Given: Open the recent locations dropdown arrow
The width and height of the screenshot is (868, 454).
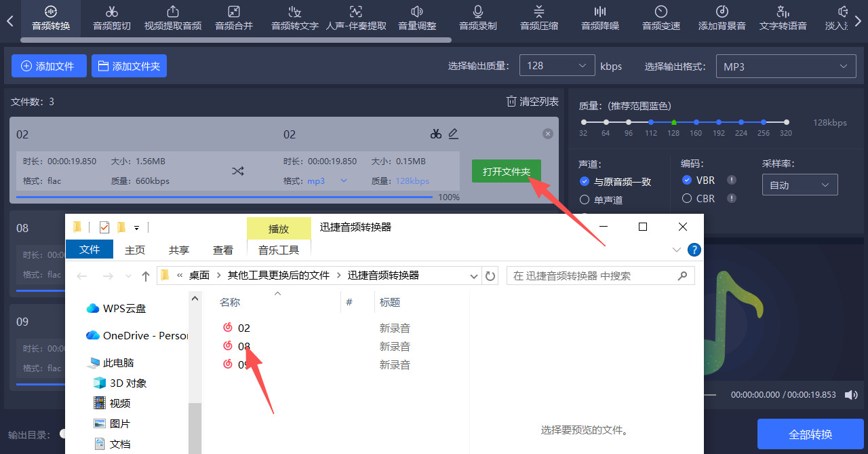Looking at the screenshot, I should tap(128, 276).
